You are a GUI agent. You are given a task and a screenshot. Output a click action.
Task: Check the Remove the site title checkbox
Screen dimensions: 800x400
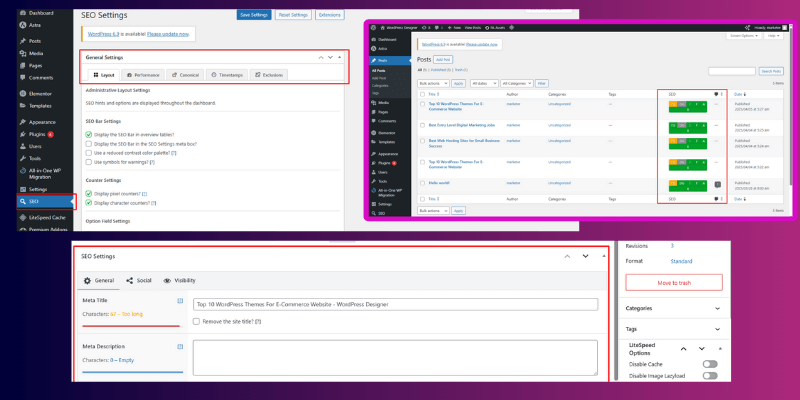[x=197, y=321]
